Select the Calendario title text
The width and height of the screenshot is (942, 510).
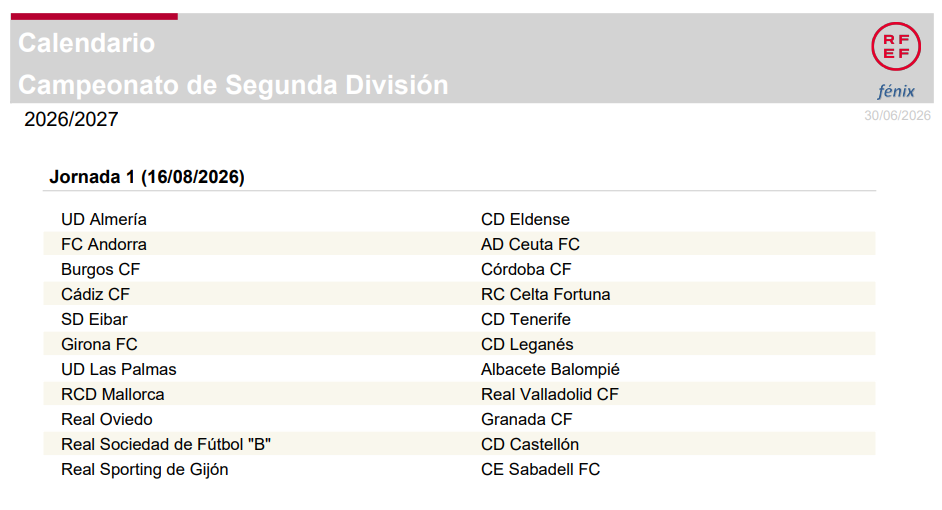(x=87, y=43)
